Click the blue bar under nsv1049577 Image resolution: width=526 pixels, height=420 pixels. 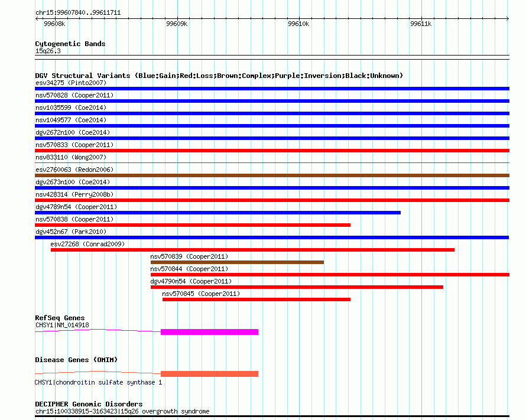[x=272, y=126]
